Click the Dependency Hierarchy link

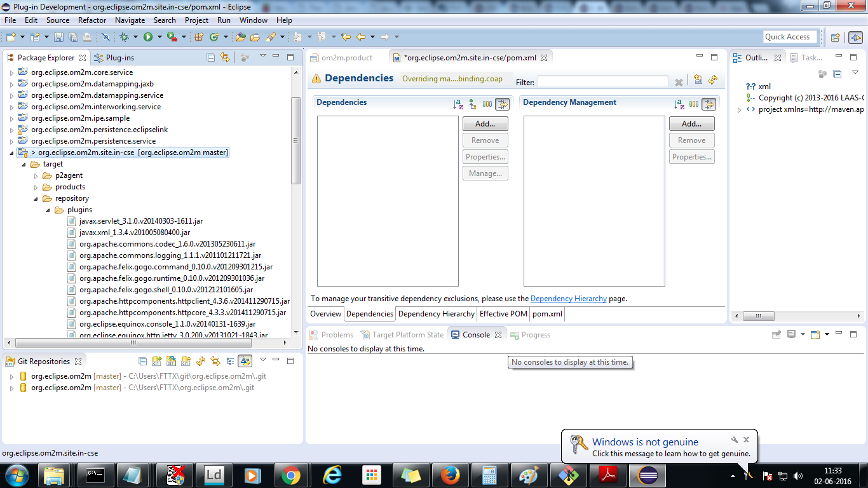569,299
